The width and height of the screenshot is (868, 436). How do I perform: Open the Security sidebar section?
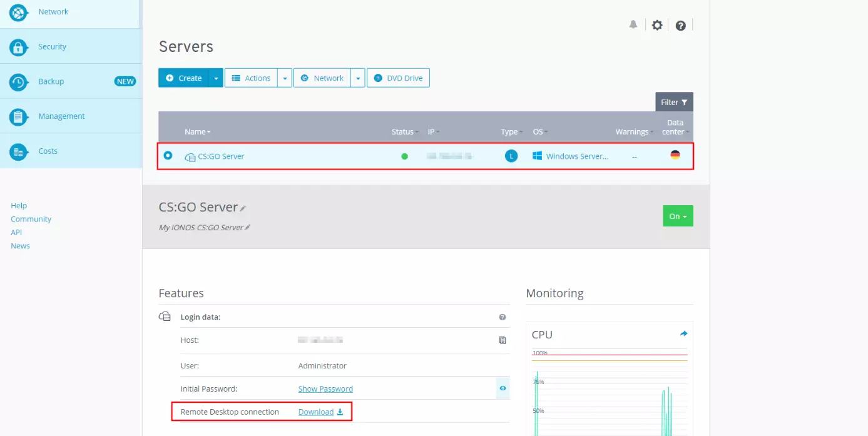tap(71, 46)
